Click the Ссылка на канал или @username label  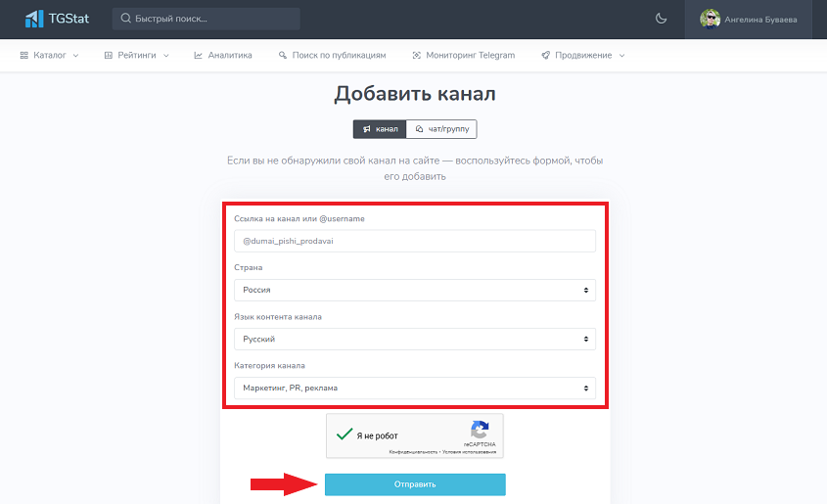click(x=299, y=219)
